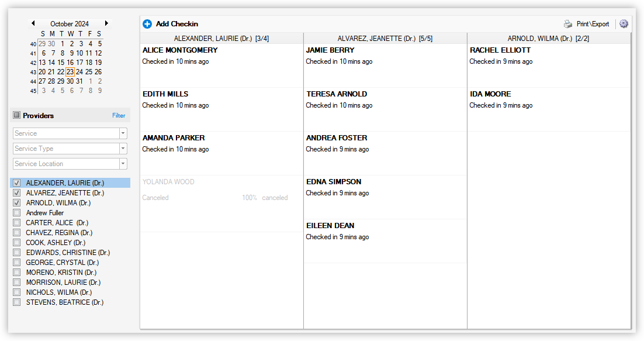Navigate to the previous month with the left arrow
Image resolution: width=644 pixels, height=341 pixels.
pos(33,23)
